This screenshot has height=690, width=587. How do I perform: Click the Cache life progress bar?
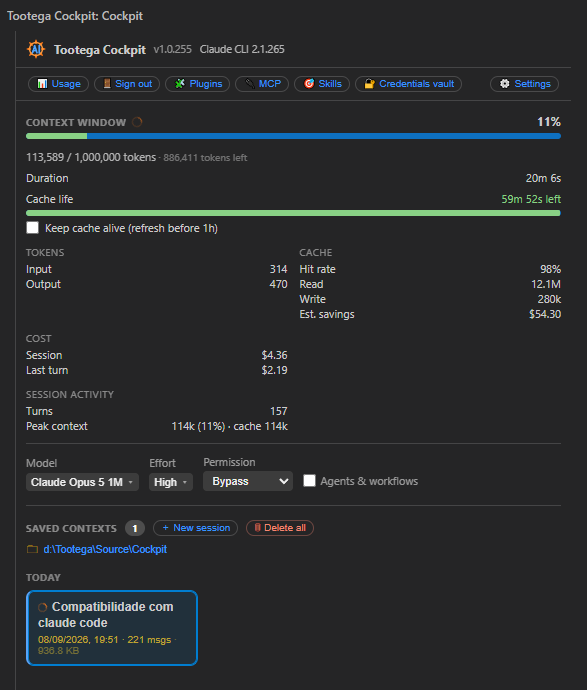tap(294, 213)
